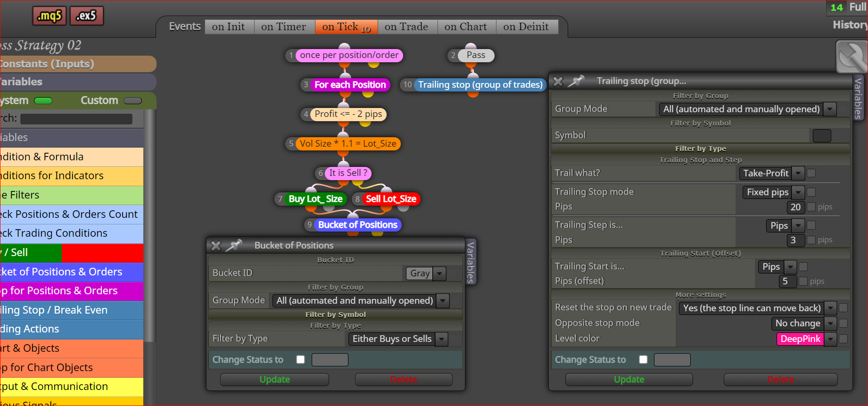
Task: Check Change Status to in Bucket panel
Action: [x=301, y=360]
